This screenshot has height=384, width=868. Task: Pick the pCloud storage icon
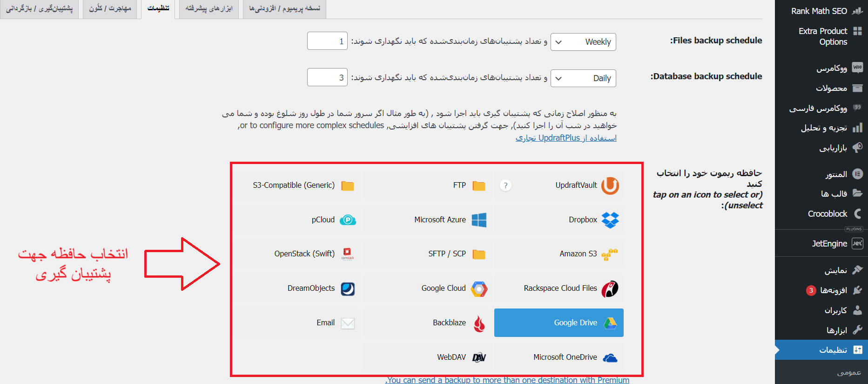(x=348, y=220)
